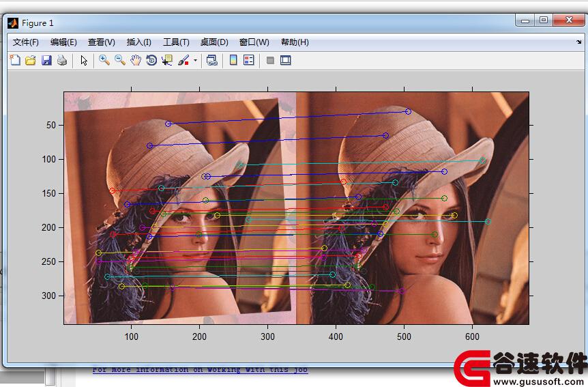Click the x-axis label 300

point(267,336)
